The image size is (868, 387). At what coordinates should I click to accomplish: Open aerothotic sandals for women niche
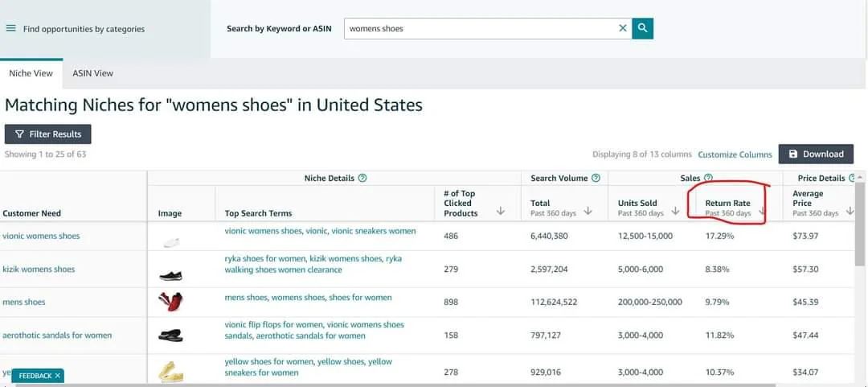pos(57,335)
